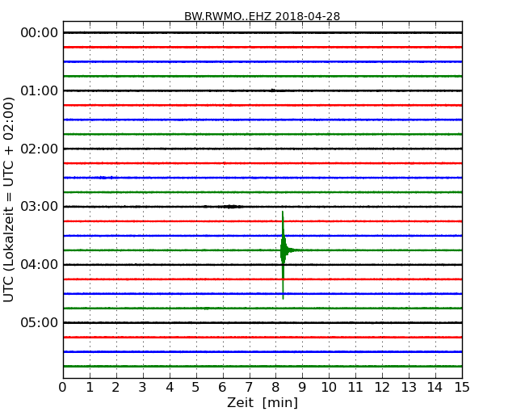Image resolution: width=525 pixels, height=420 pixels.
Task: Click the x-axis tick label 7
Action: tap(249, 388)
